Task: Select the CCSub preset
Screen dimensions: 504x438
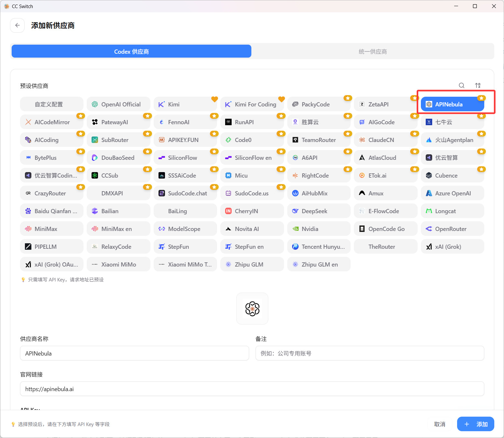Action: 118,175
